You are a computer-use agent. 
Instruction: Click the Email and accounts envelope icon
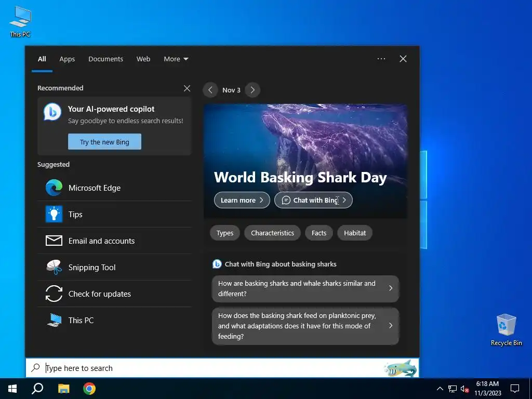click(x=54, y=241)
